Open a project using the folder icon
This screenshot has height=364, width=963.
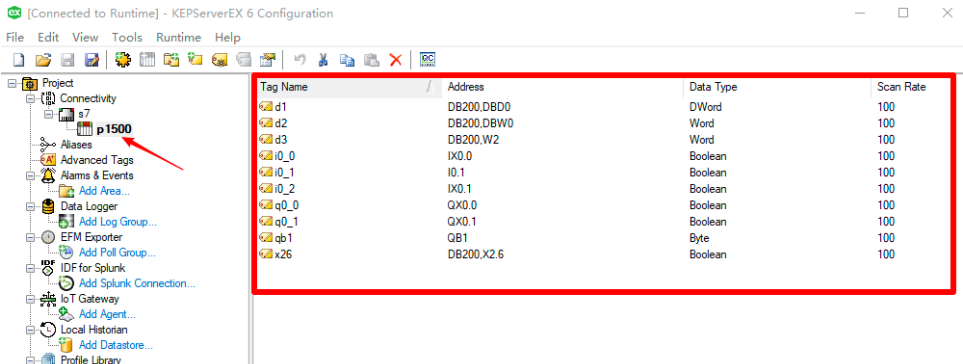42,60
